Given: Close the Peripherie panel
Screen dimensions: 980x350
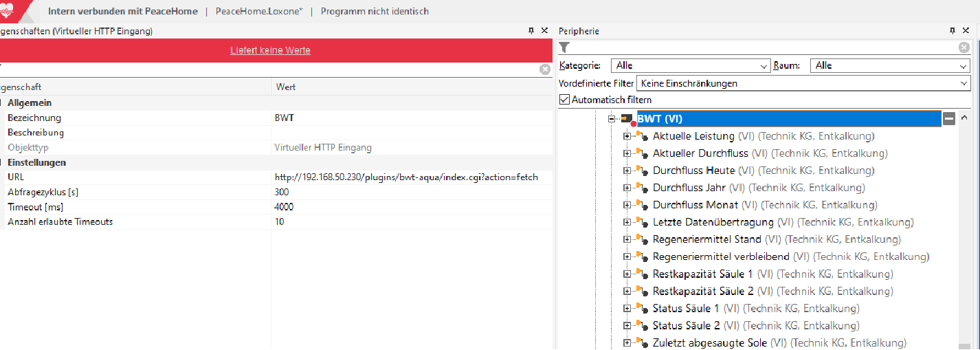Looking at the screenshot, I should (x=967, y=31).
